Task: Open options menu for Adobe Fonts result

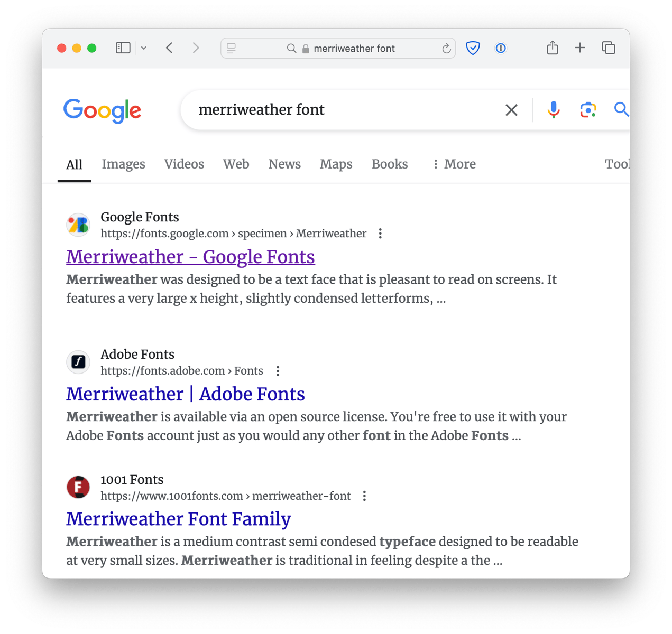Action: point(278,371)
